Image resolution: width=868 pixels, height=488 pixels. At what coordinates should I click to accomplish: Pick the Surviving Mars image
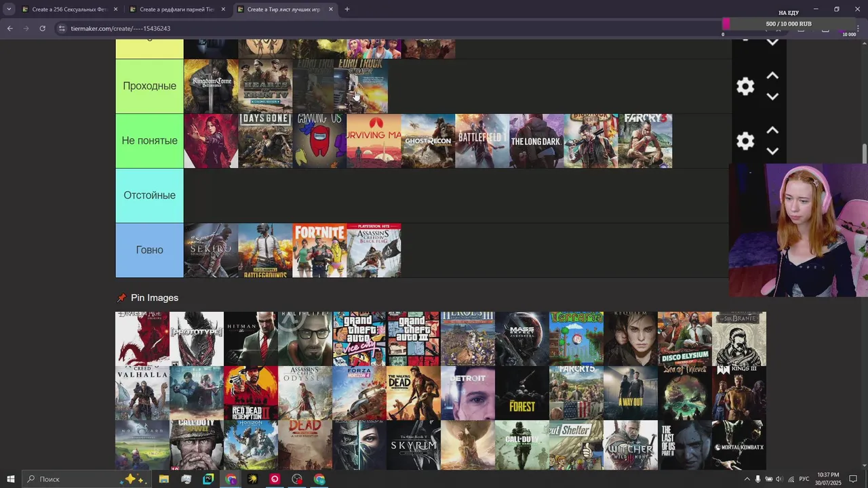[x=374, y=141]
